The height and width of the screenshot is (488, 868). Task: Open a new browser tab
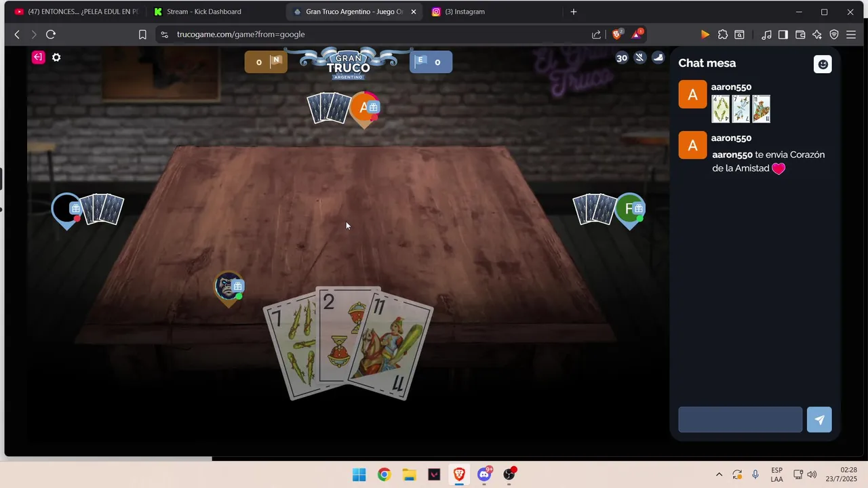pyautogui.click(x=574, y=12)
